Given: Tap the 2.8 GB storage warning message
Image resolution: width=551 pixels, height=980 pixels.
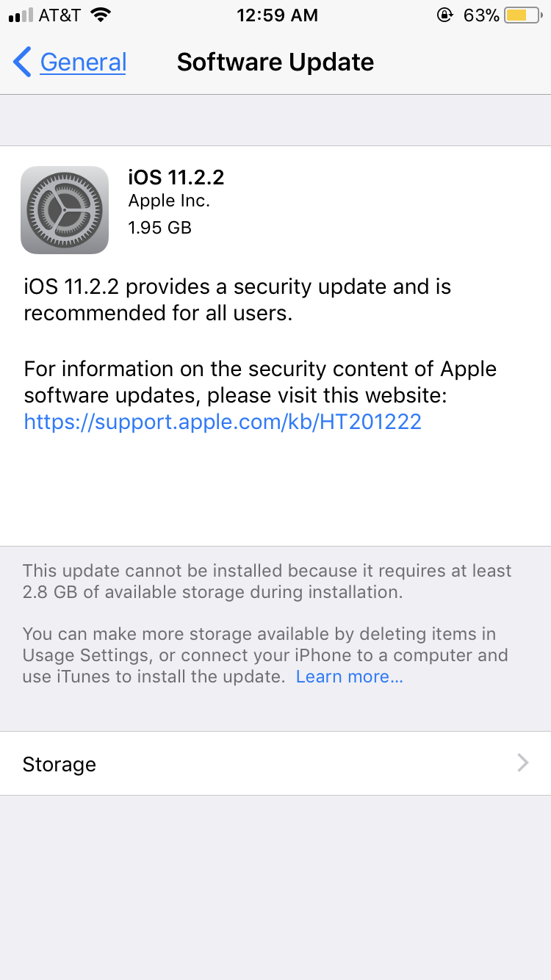Looking at the screenshot, I should coord(267,581).
